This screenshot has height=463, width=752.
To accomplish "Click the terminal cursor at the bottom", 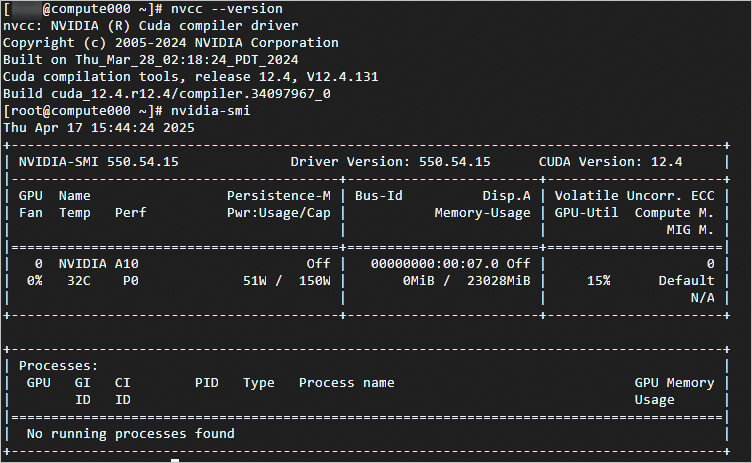I will click(175, 460).
